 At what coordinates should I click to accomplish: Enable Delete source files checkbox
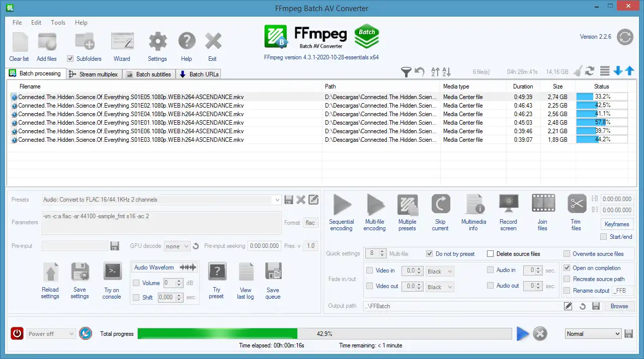491,254
